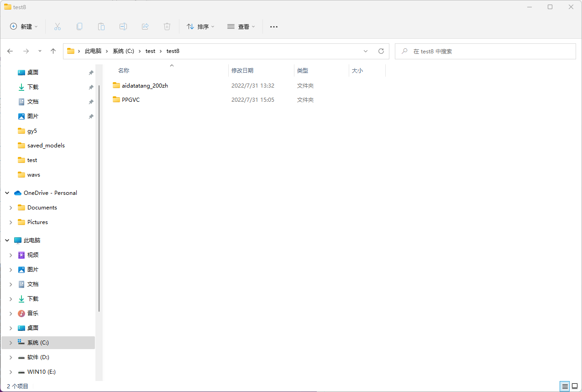This screenshot has height=392, width=582.
Task: Click the Delete (trash) icon
Action: tap(167, 26)
